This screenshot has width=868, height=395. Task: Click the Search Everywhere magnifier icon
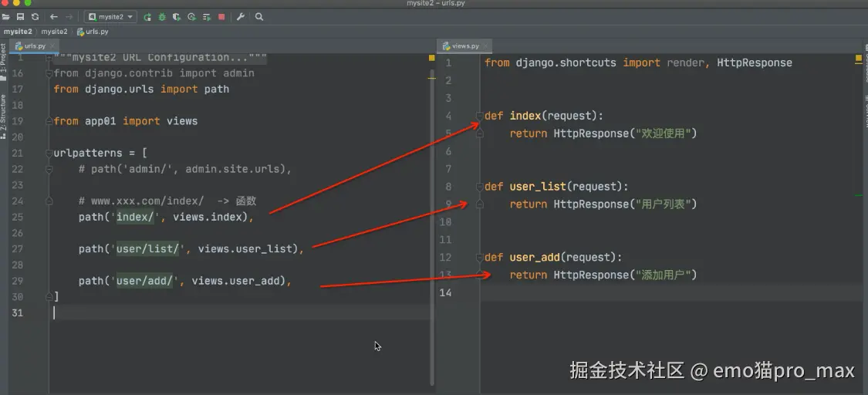(259, 17)
